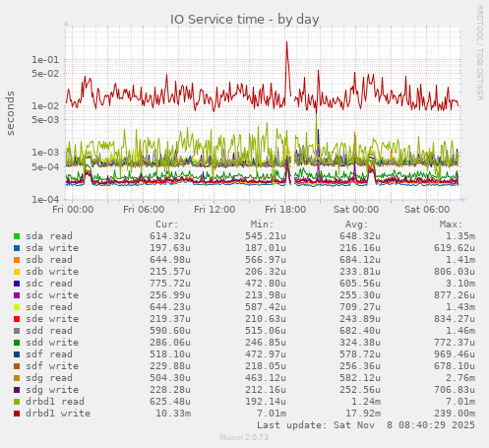Click the sdf read navy color swatch

[x=17, y=354]
